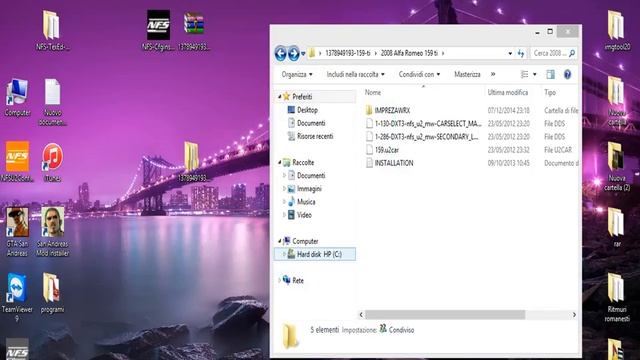The width and height of the screenshot is (640, 360).
Task: Select GTA San Andreas desktop shortcut
Action: coord(17,232)
